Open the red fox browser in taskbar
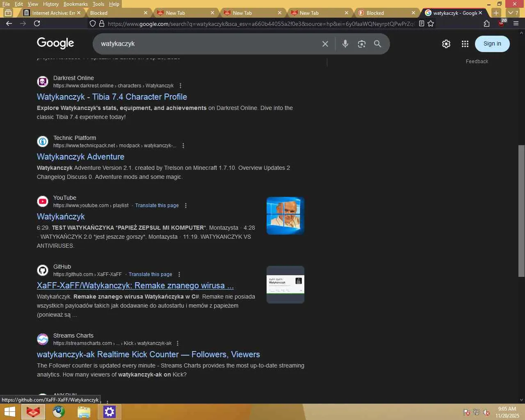Image resolution: width=525 pixels, height=420 pixels. pos(33,412)
